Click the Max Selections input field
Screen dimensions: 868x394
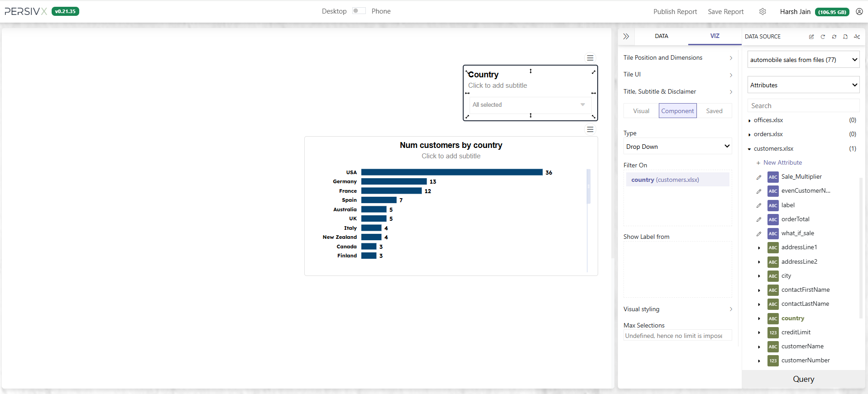tap(677, 336)
